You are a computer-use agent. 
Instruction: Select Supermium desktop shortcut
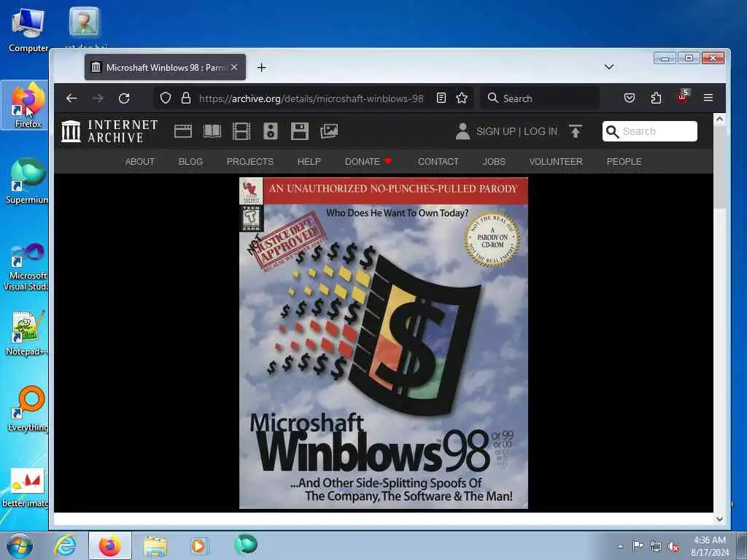(x=27, y=181)
